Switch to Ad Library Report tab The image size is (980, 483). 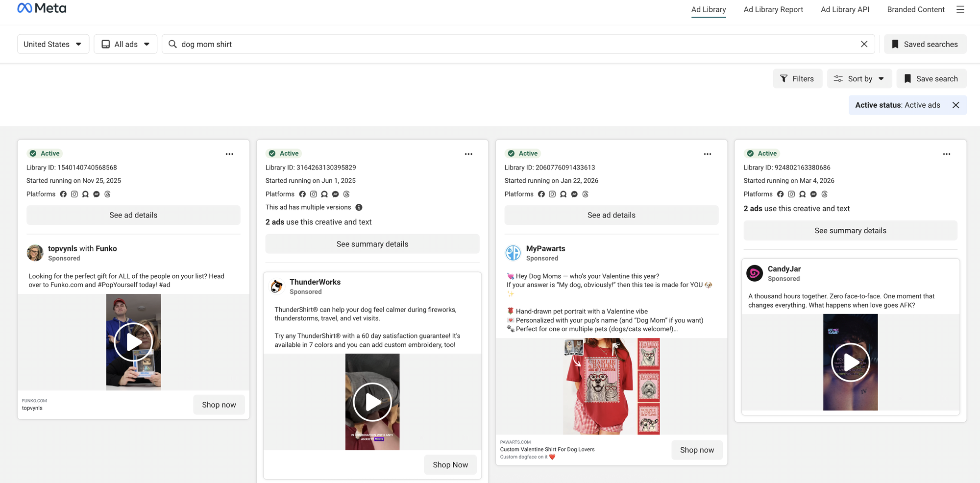point(773,9)
